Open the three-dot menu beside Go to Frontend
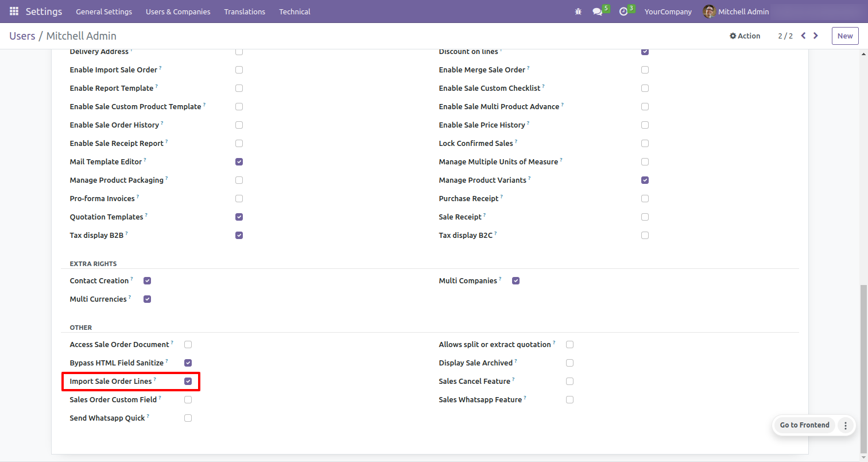 [845, 425]
